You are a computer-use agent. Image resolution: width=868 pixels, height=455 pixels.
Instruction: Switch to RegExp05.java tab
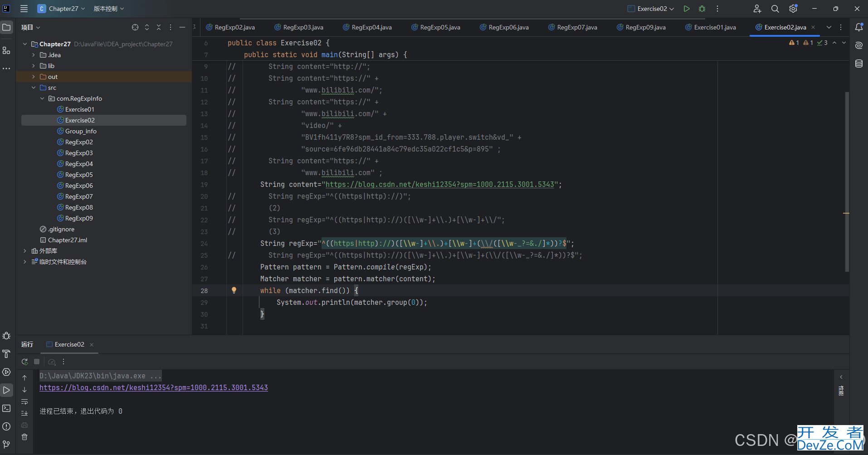point(436,27)
